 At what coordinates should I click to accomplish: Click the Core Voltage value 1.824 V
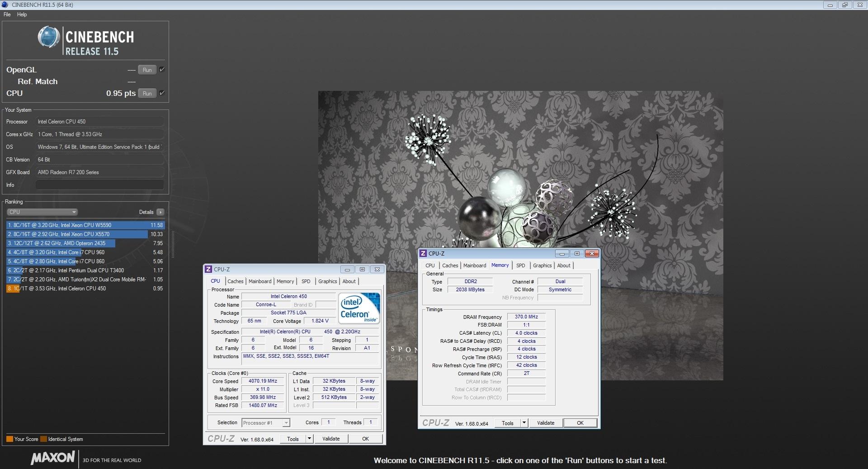(x=320, y=321)
